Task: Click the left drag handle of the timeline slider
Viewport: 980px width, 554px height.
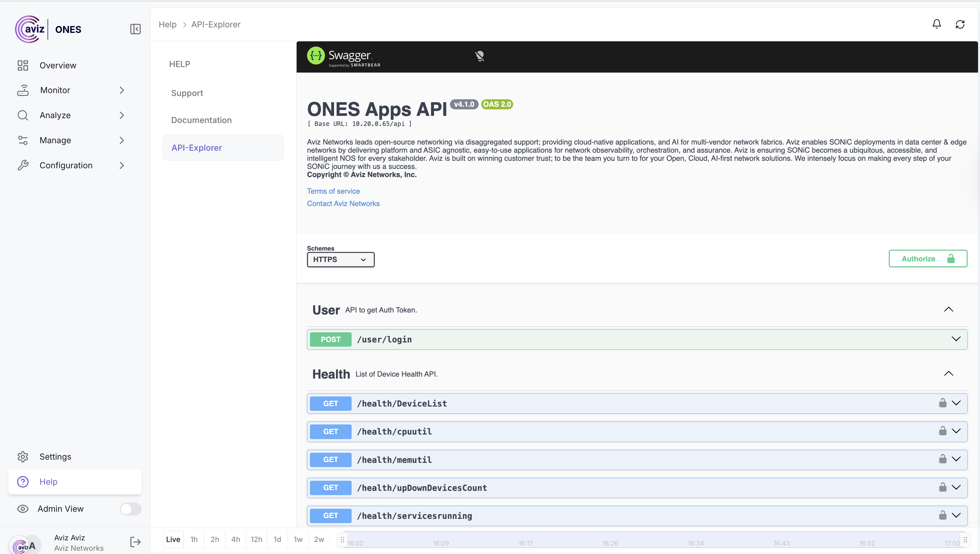Action: click(x=342, y=540)
